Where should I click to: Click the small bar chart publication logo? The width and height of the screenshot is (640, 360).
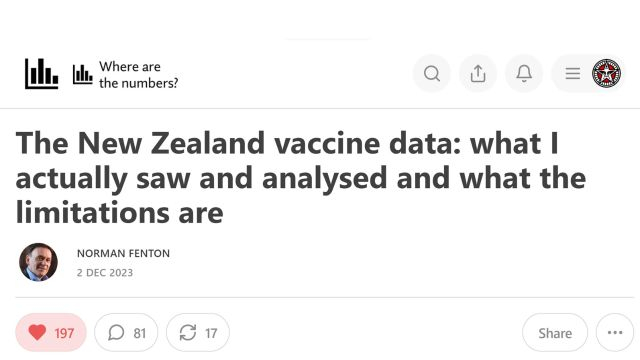(82, 74)
